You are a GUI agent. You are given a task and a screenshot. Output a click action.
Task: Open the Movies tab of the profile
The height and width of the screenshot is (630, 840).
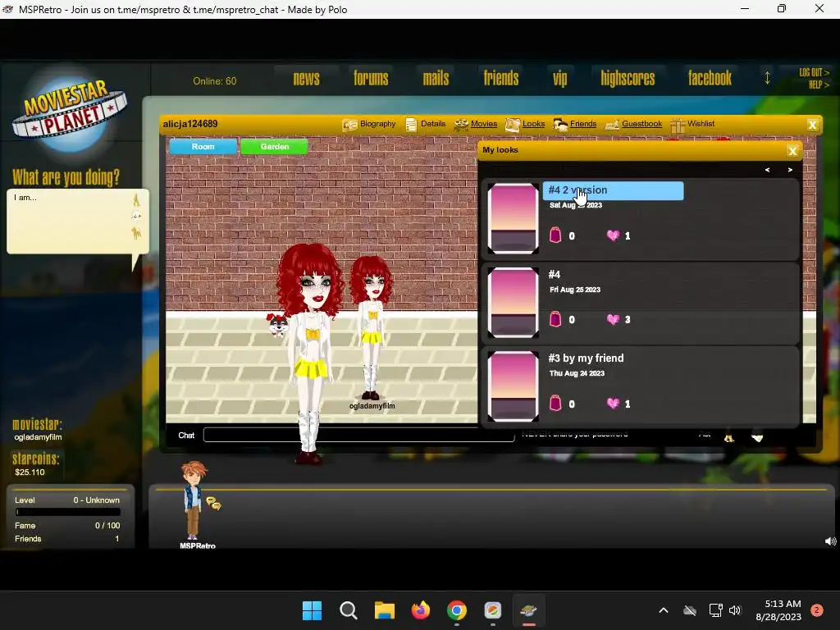tap(484, 124)
